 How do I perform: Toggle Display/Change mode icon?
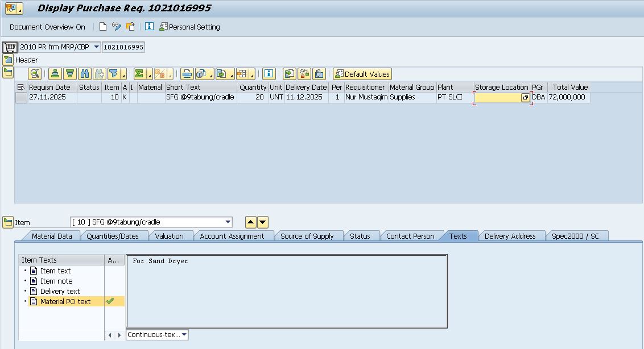click(x=117, y=27)
